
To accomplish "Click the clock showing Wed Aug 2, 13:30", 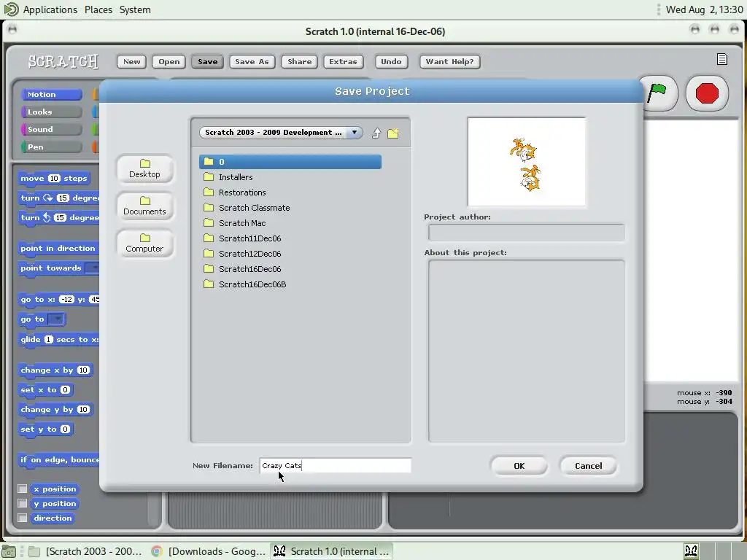I will (704, 9).
